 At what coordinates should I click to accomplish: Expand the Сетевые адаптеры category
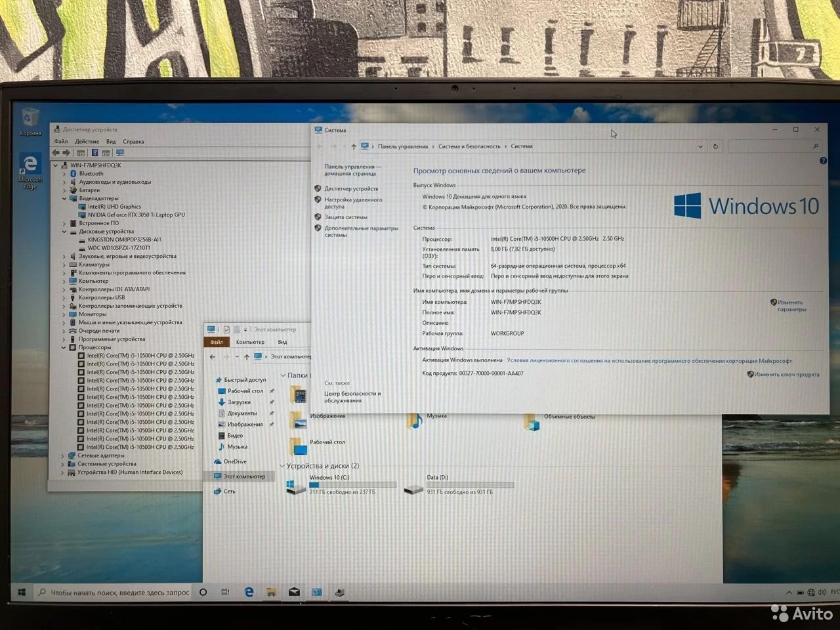64,455
